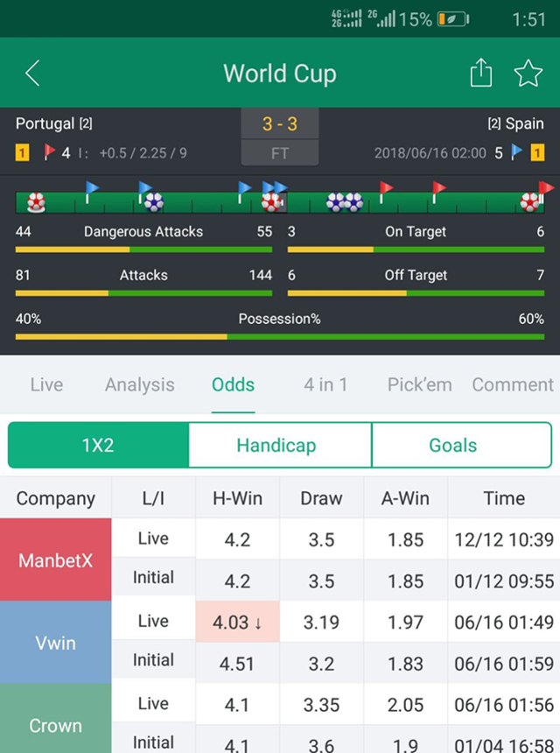This screenshot has width=560, height=753.
Task: Open the Analysis tab
Action: coord(140,384)
